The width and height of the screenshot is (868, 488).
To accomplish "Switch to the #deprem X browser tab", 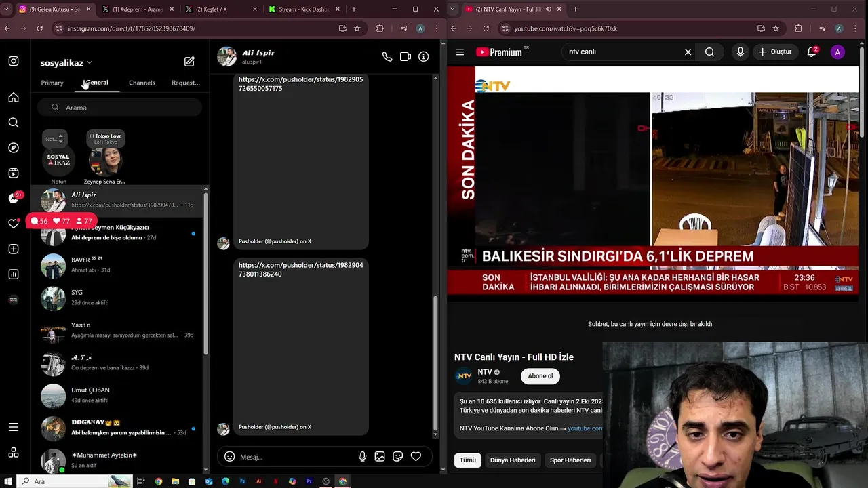I will pyautogui.click(x=138, y=9).
